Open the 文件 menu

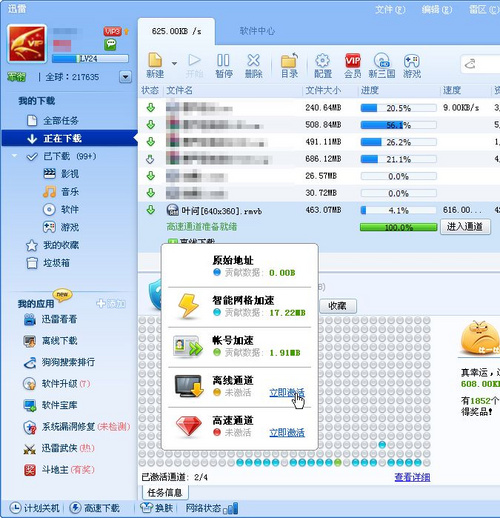click(390, 9)
